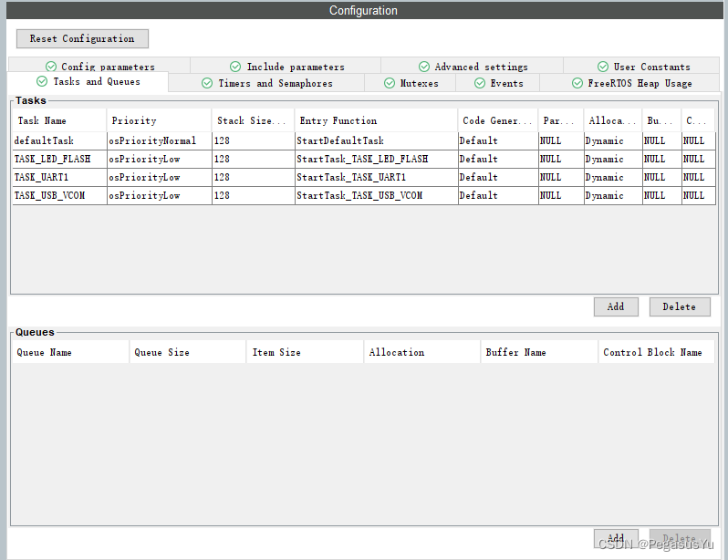Select the defaultTask row name
The width and height of the screenshot is (728, 560).
(x=44, y=141)
